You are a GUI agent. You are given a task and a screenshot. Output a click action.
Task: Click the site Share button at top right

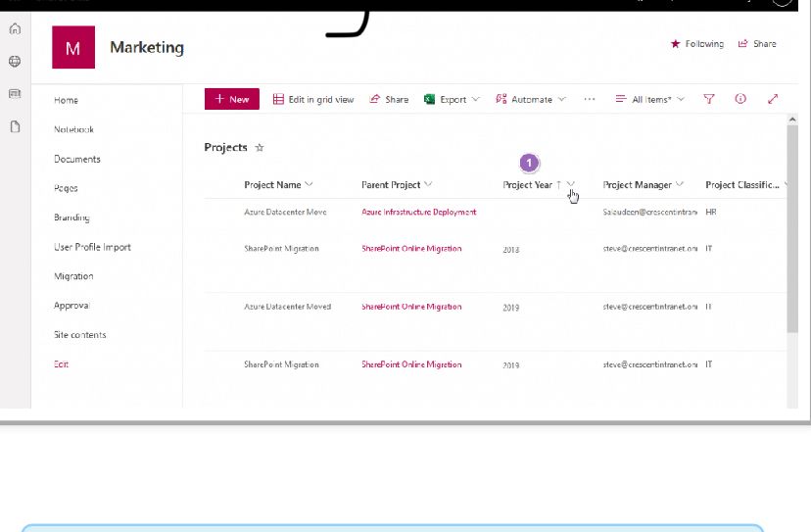point(757,44)
